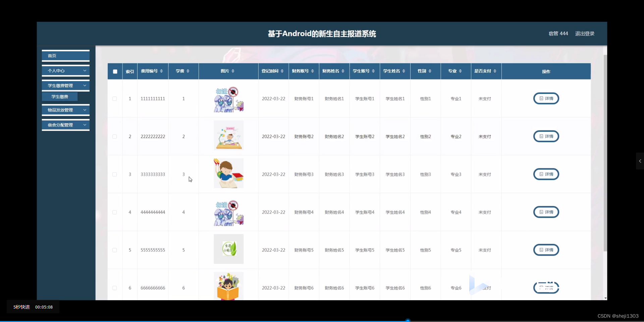Check the select-all checkbox in the table header

point(115,71)
